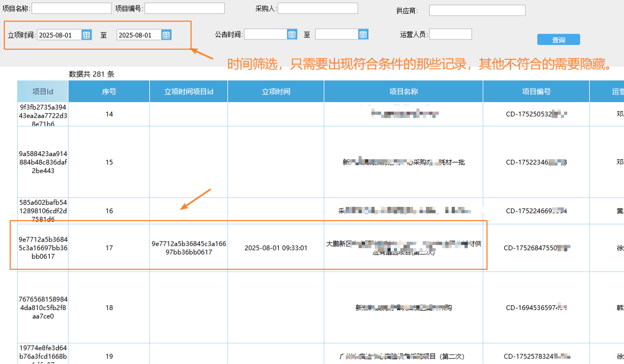Click project name starting 大鹏新区 in row 17
624x364 pixels.
pos(404,247)
